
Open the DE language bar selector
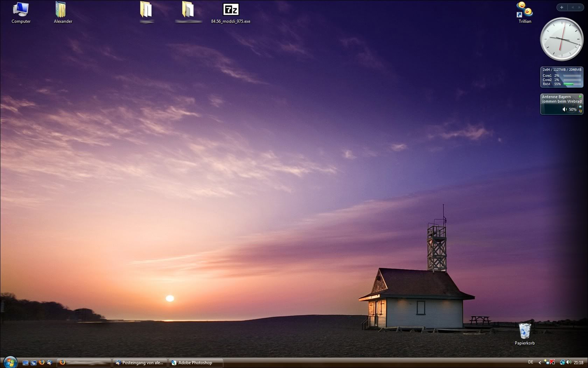(x=531, y=362)
